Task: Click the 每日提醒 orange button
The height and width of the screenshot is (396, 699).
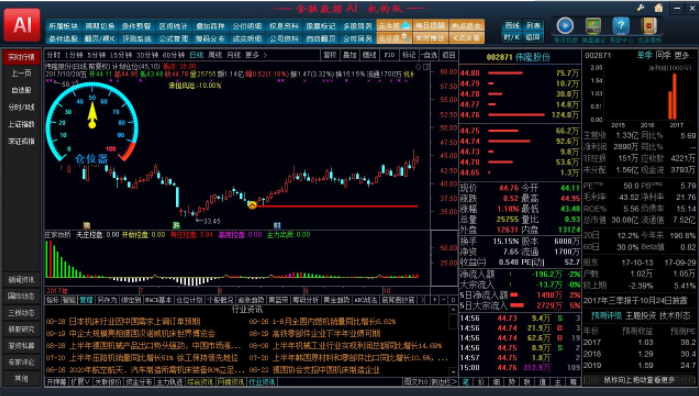Action: click(x=431, y=25)
